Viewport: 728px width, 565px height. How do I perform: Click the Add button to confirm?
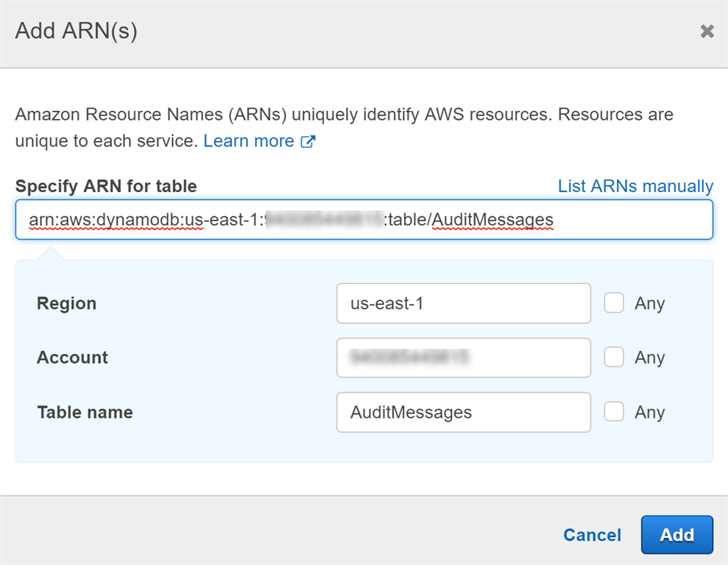pyautogui.click(x=677, y=535)
